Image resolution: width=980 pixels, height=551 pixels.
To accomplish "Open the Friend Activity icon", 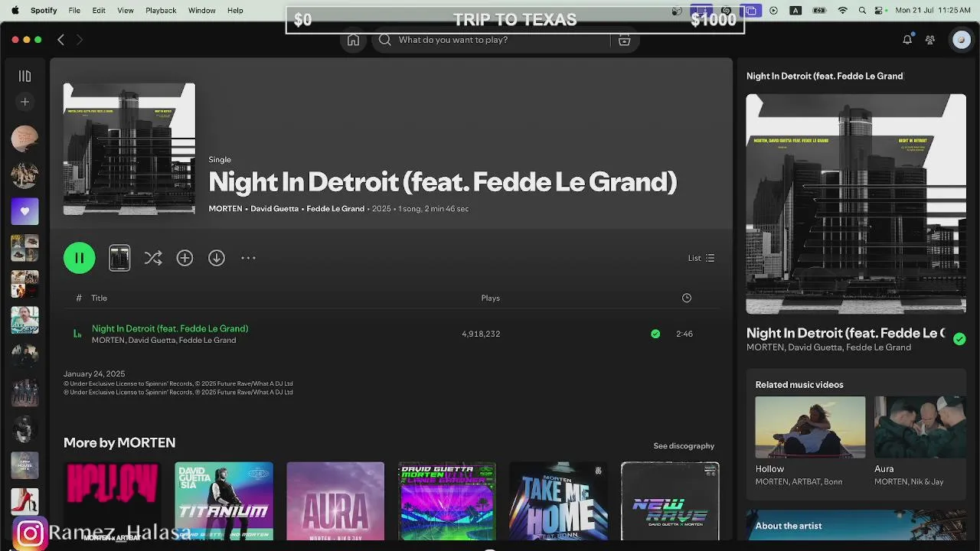I will 930,40.
